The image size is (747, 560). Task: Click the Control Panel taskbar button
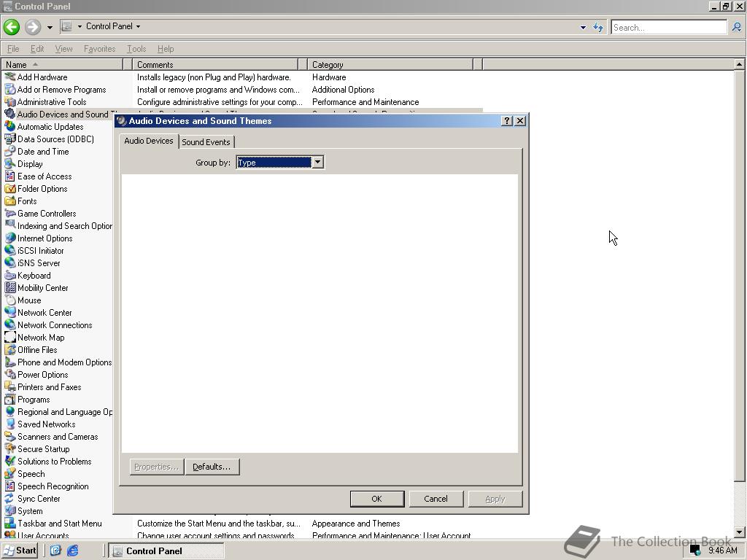point(166,551)
